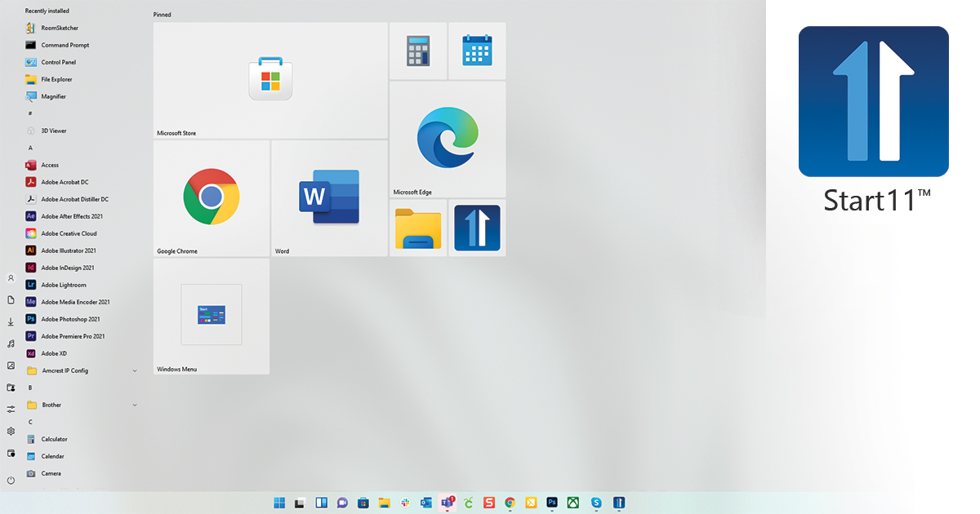Switch to Photoshop on the taskbar

552,503
